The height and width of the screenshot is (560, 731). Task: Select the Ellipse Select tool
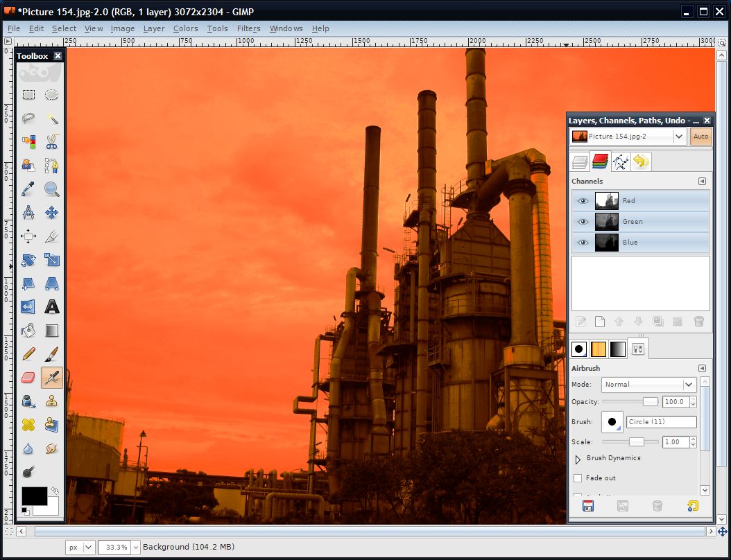click(x=52, y=95)
